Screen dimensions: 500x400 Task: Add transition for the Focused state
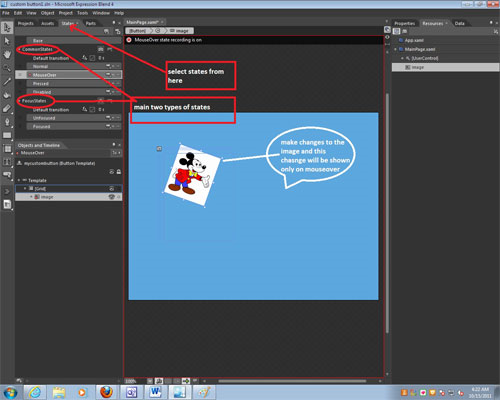click(x=109, y=126)
